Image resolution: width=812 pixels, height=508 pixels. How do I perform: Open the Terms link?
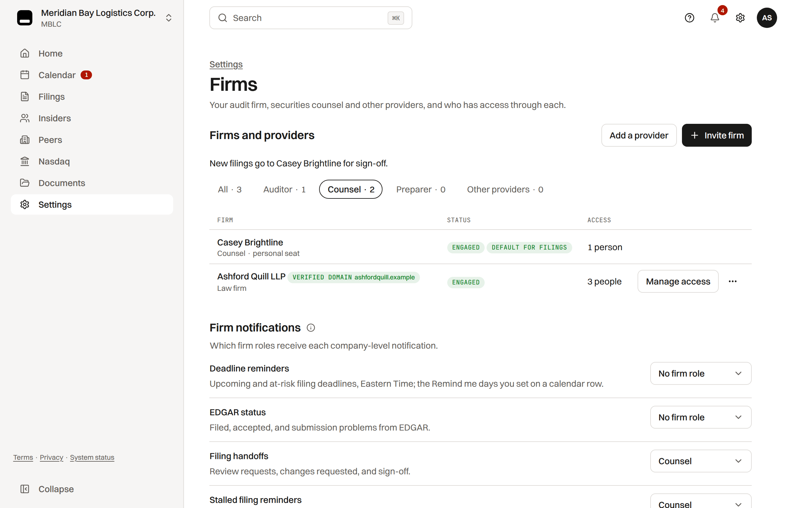tap(23, 457)
